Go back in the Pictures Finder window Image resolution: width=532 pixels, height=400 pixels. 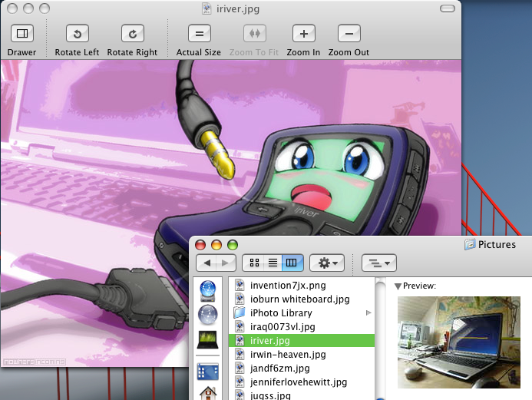[x=207, y=263]
